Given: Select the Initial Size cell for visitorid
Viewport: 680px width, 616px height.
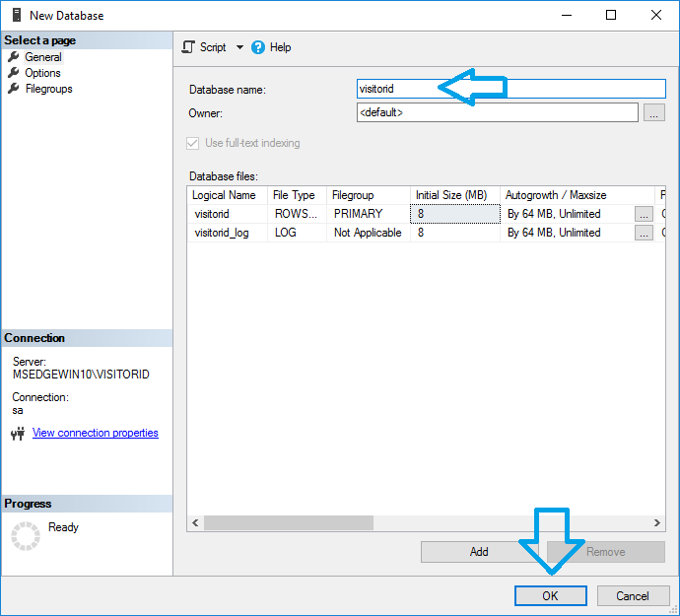Looking at the screenshot, I should pos(454,214).
